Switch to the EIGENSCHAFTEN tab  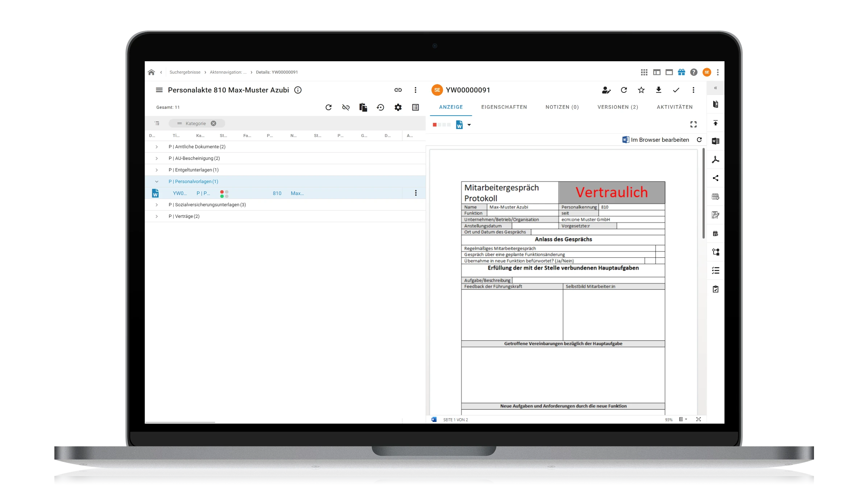[x=504, y=107]
